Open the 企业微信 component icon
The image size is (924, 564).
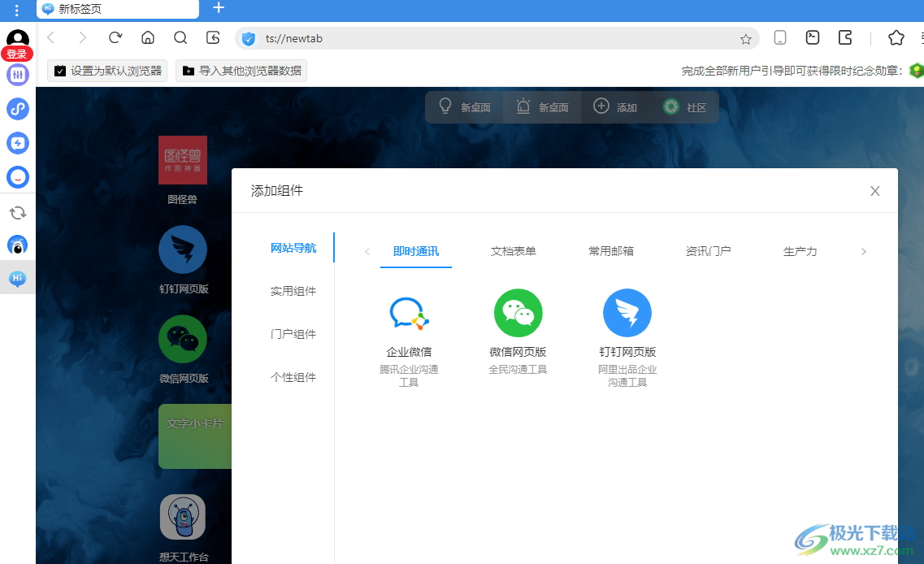click(x=409, y=313)
